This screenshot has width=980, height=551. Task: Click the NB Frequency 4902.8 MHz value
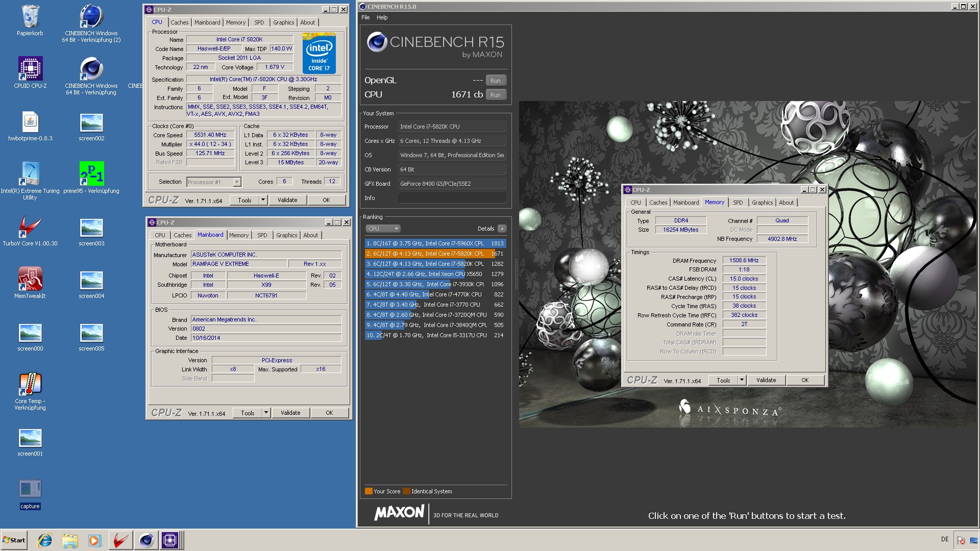[782, 239]
